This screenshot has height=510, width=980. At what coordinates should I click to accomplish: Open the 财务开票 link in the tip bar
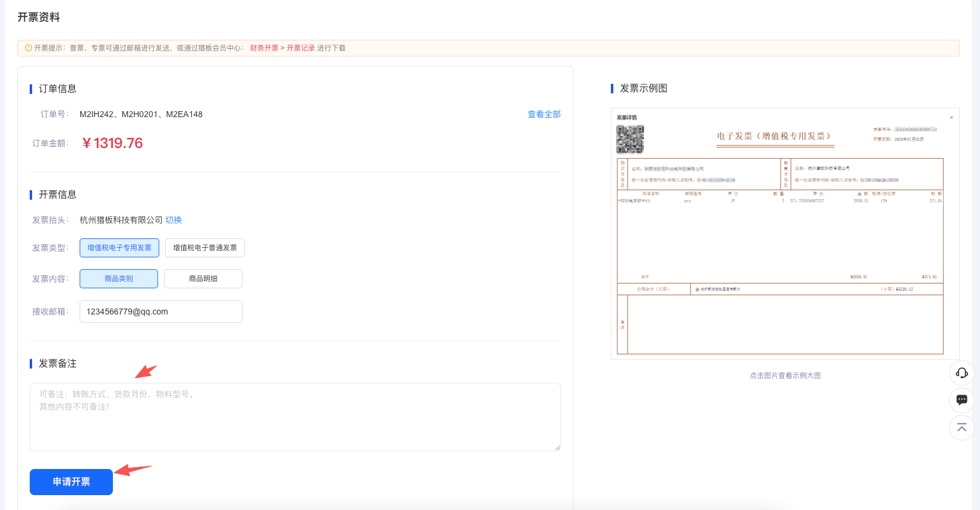tap(264, 48)
